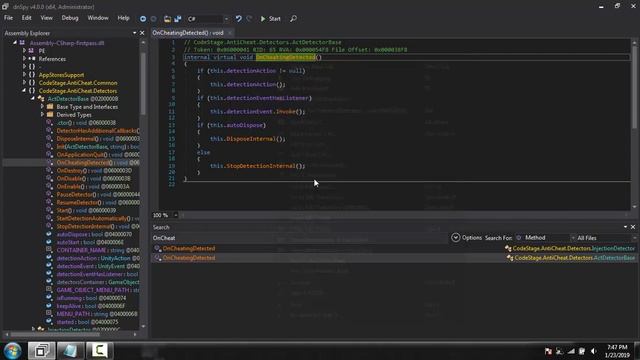Click the Save All toolbar icon

point(178,19)
